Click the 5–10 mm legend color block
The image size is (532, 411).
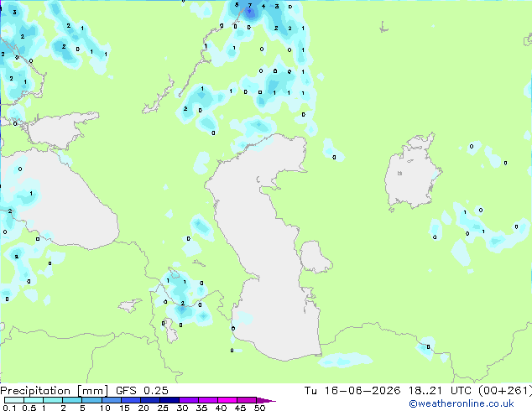tap(92, 400)
